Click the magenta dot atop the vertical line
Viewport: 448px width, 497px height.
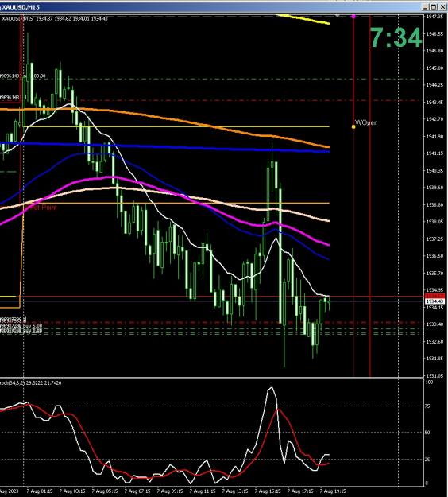click(x=353, y=16)
